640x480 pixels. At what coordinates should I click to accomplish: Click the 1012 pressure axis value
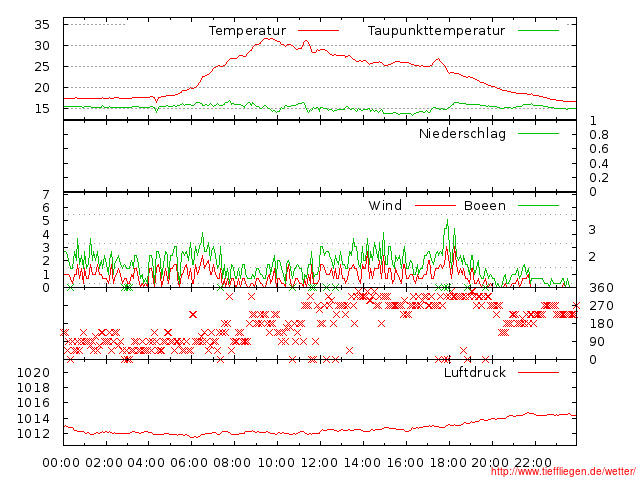coord(33,434)
